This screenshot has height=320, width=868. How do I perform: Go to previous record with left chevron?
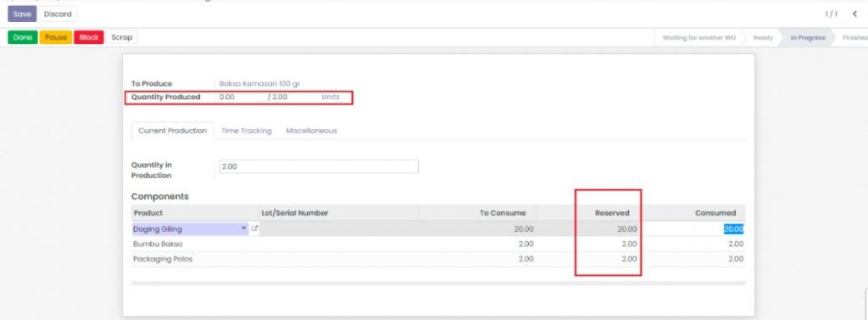[x=854, y=14]
